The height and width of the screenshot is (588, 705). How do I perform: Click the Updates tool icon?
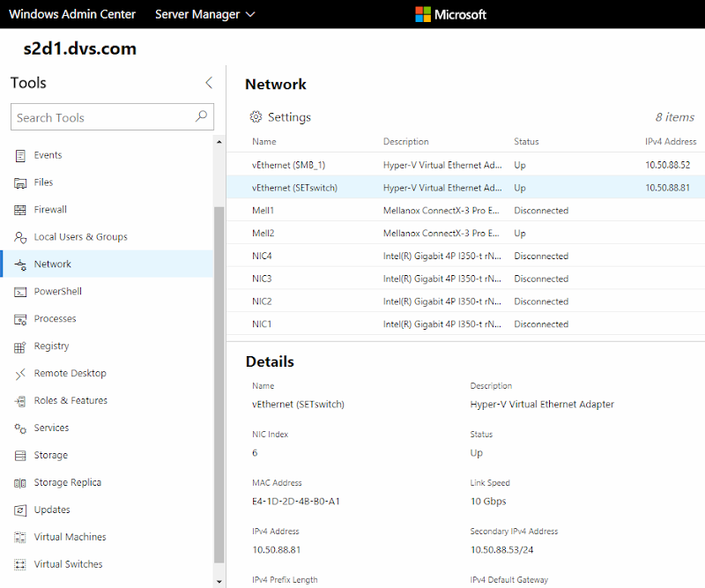(20, 510)
